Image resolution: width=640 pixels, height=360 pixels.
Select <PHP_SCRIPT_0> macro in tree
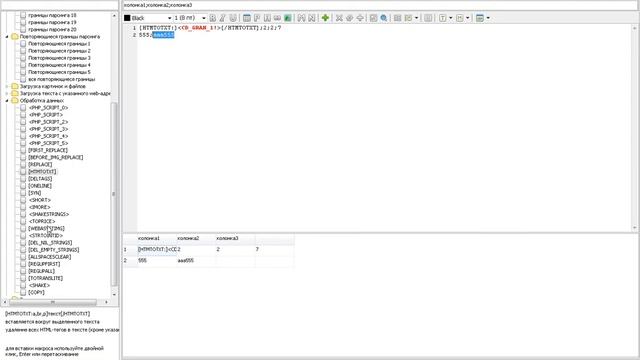point(49,108)
